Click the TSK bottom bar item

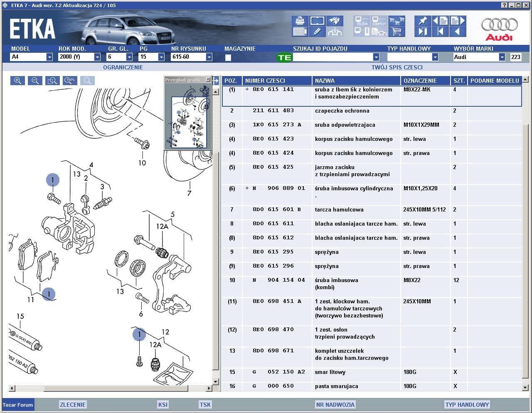click(205, 405)
